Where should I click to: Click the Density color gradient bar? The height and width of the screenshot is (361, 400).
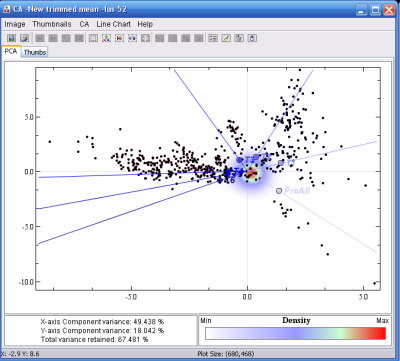(295, 333)
